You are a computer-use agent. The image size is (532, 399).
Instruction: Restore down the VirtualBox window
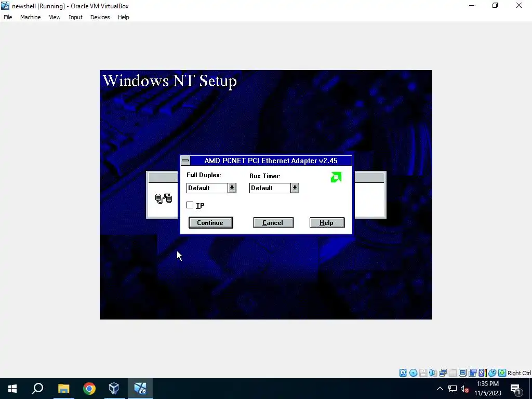(495, 5)
